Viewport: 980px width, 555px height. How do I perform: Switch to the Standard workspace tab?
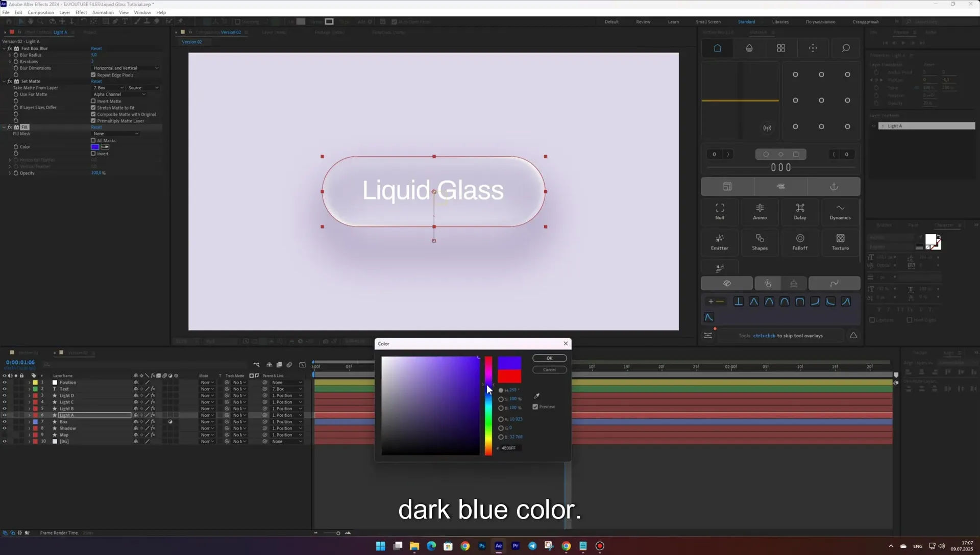(746, 22)
